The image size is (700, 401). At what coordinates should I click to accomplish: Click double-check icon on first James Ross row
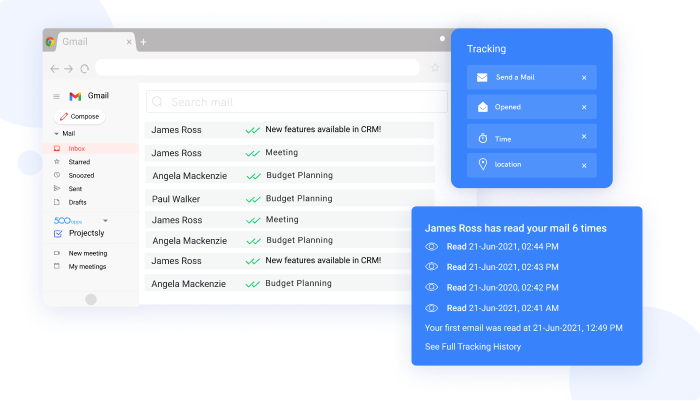pos(253,130)
